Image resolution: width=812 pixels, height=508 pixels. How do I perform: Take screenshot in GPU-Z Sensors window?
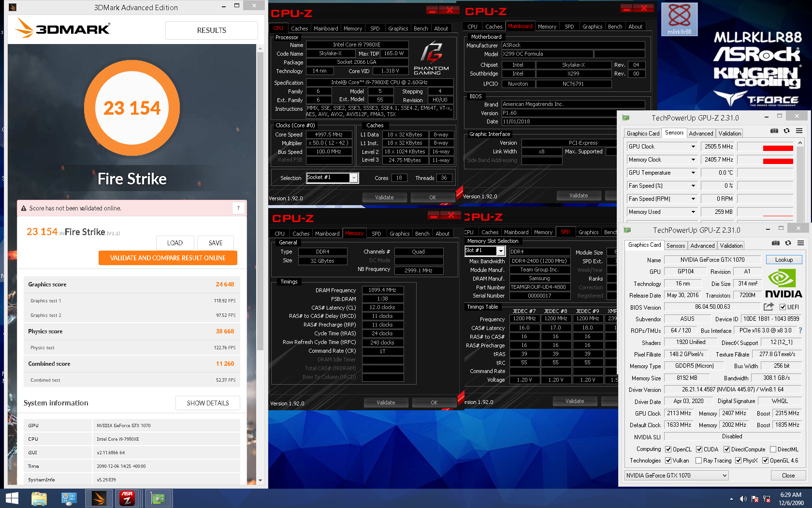click(x=774, y=131)
